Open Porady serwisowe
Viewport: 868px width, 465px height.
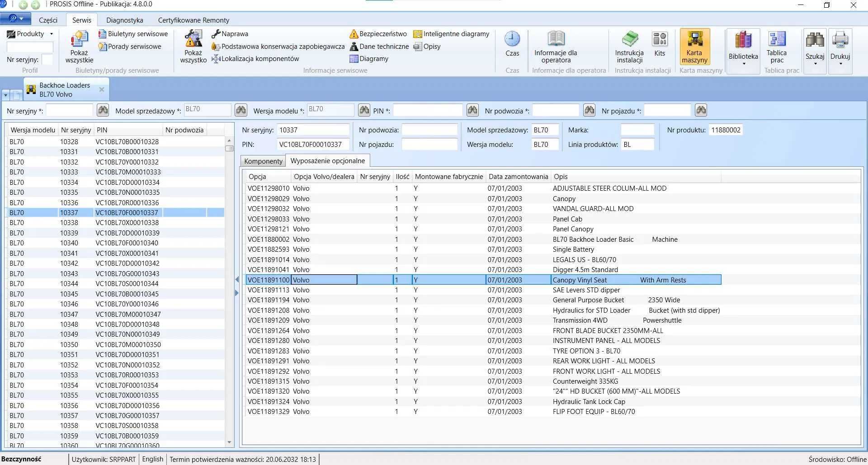click(x=130, y=47)
